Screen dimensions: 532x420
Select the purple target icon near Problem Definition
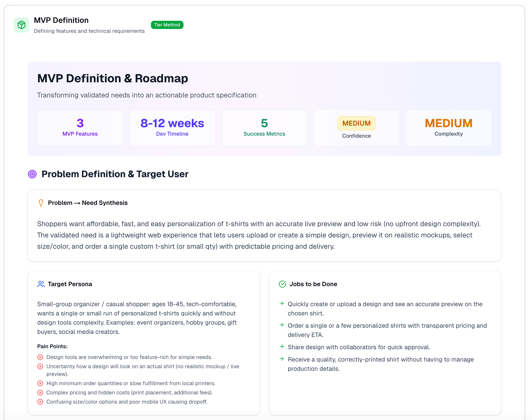click(x=32, y=174)
